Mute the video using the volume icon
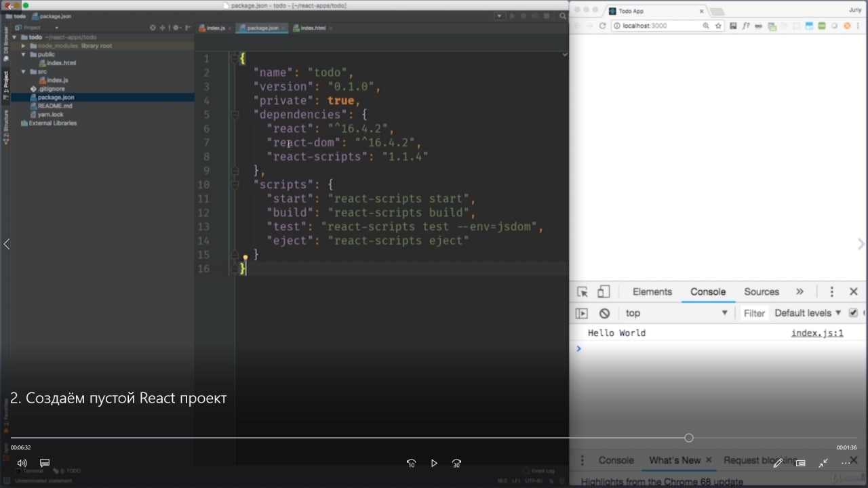The width and height of the screenshot is (868, 488). coord(22,464)
